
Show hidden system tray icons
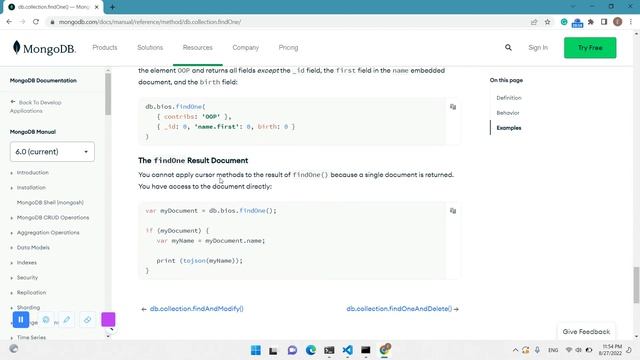pos(515,350)
